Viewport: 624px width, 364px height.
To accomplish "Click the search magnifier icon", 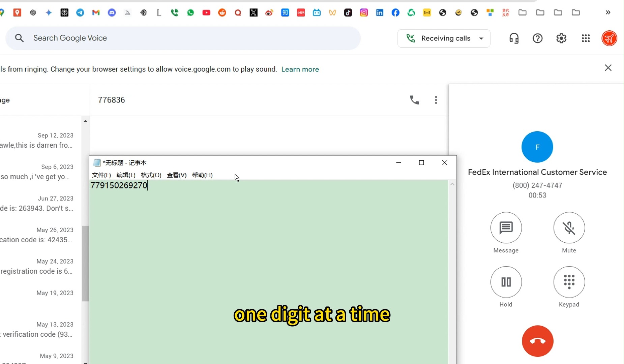I will [x=20, y=38].
